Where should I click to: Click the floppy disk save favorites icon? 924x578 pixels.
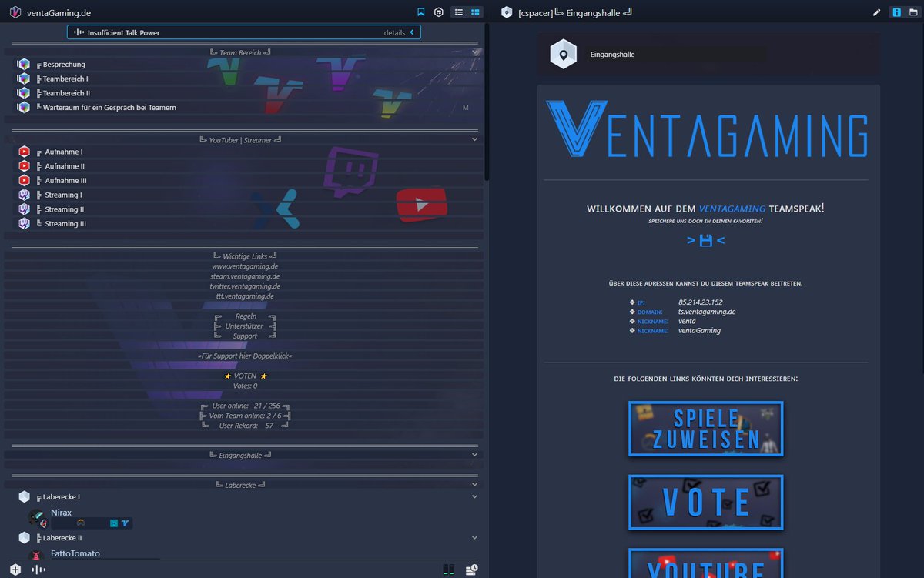click(x=705, y=240)
